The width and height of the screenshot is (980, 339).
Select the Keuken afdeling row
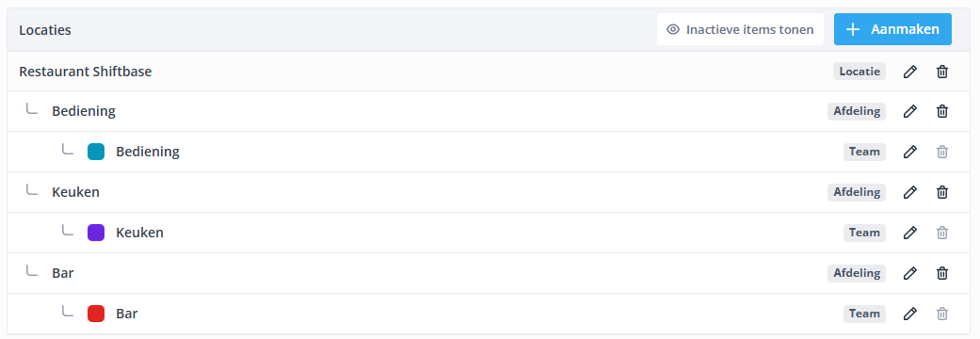pyautogui.click(x=490, y=192)
